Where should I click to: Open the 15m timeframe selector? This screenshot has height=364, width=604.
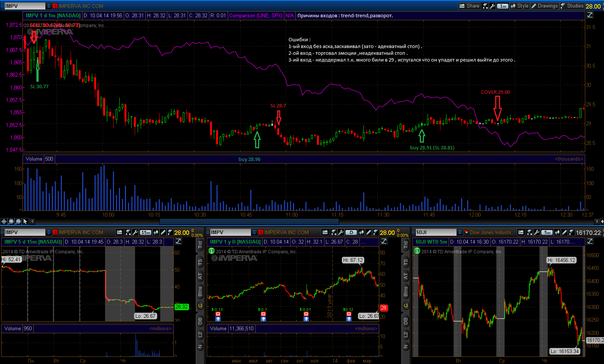(146, 232)
